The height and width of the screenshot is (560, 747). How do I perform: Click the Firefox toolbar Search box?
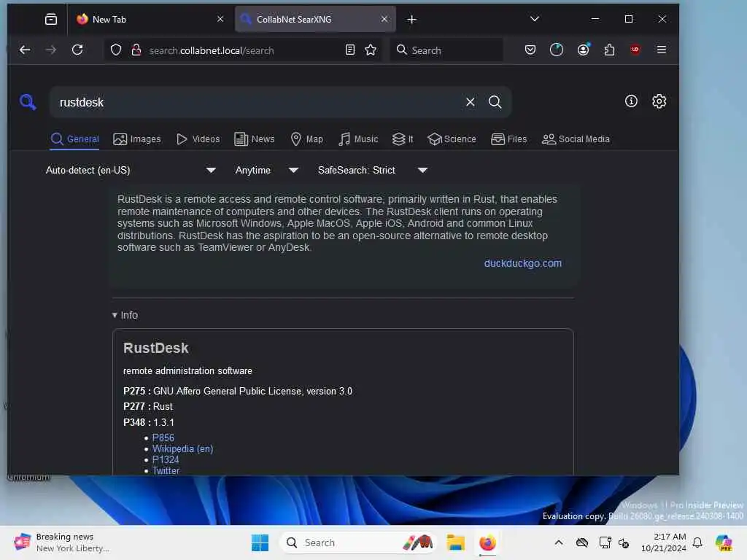[446, 50]
